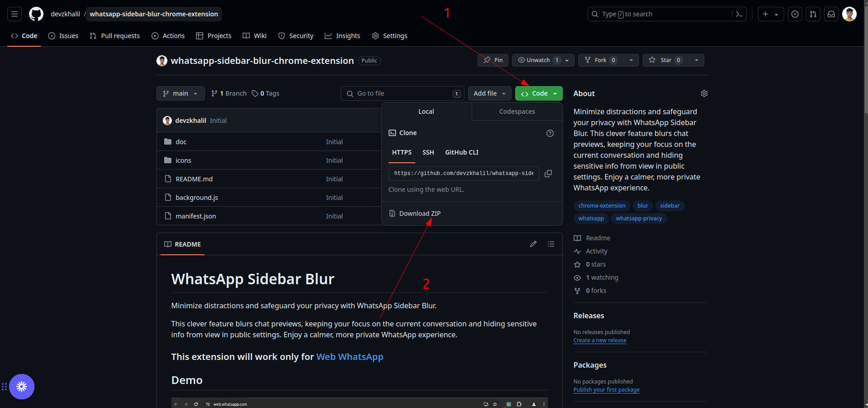
Task: Click the Type / to search box
Action: [667, 14]
